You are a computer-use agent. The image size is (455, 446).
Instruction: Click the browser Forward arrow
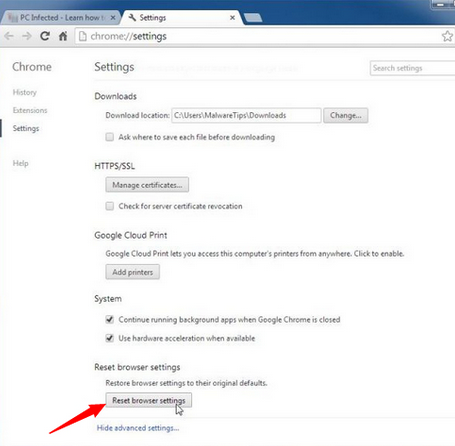[x=27, y=36]
